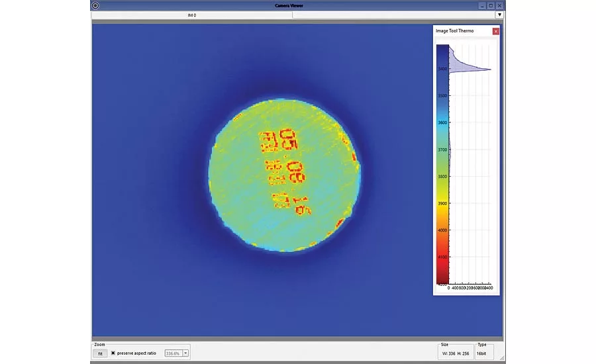Close the Camera Viewer window

(500, 6)
